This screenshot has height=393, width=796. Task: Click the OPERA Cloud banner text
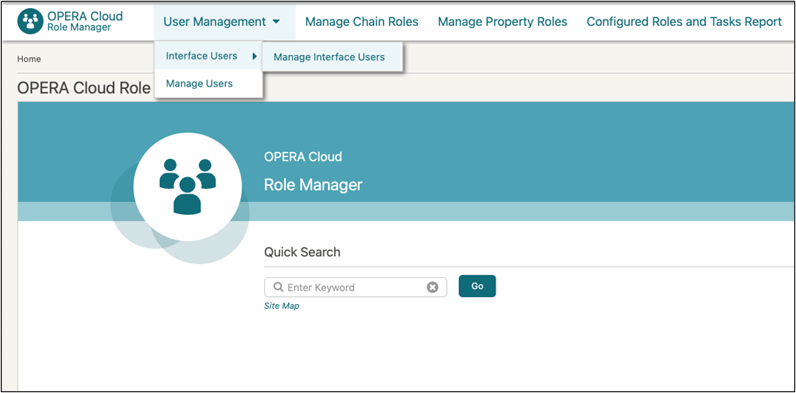[303, 156]
